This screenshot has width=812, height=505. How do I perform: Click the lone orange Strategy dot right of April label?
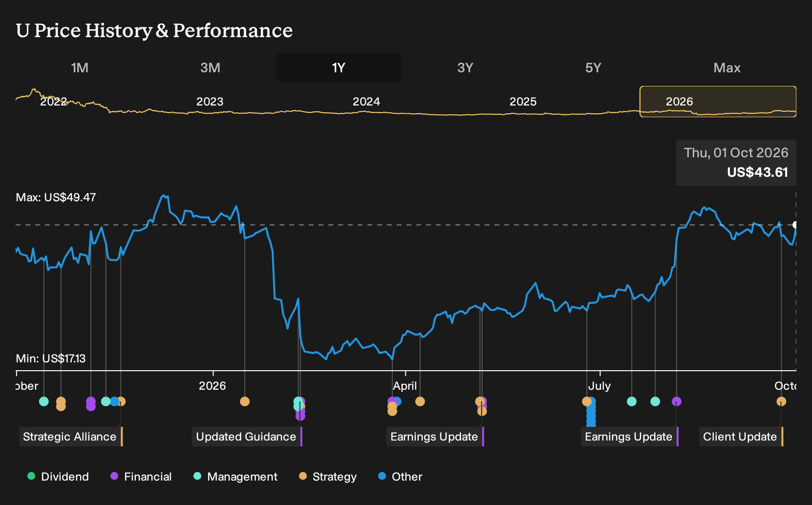point(420,401)
